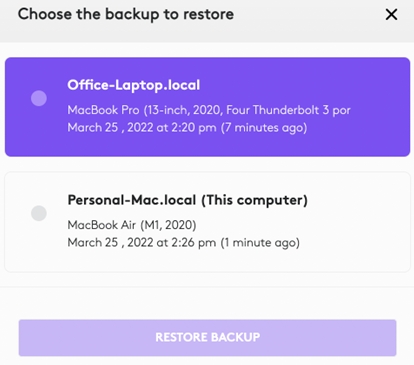
Task: Click the "(This computer)" label
Action: click(255, 200)
